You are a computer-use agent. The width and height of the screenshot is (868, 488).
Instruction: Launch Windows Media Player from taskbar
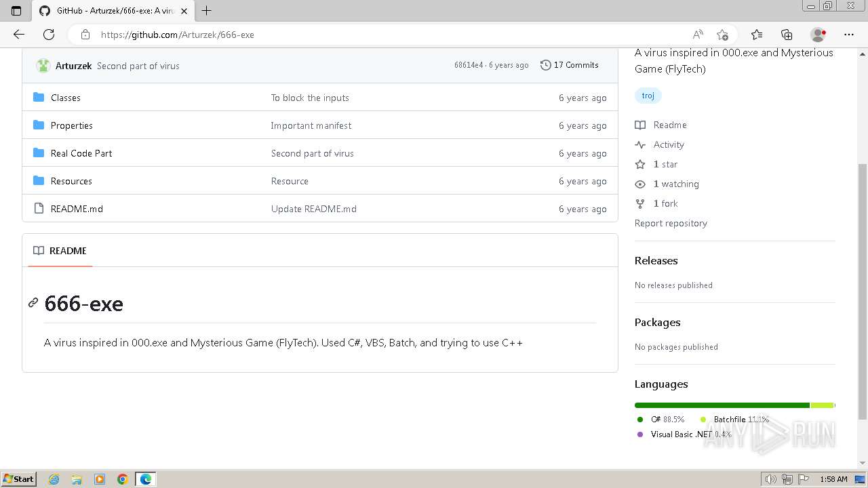(x=100, y=479)
